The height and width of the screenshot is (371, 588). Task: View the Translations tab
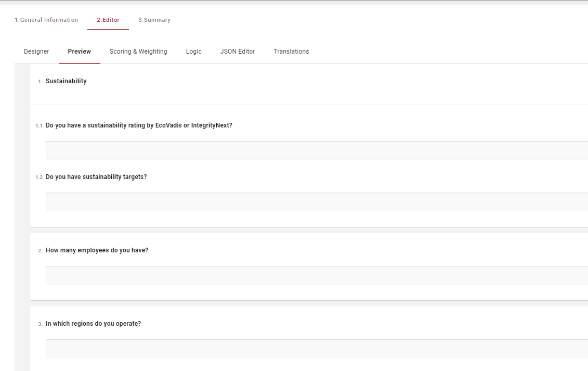(x=291, y=52)
